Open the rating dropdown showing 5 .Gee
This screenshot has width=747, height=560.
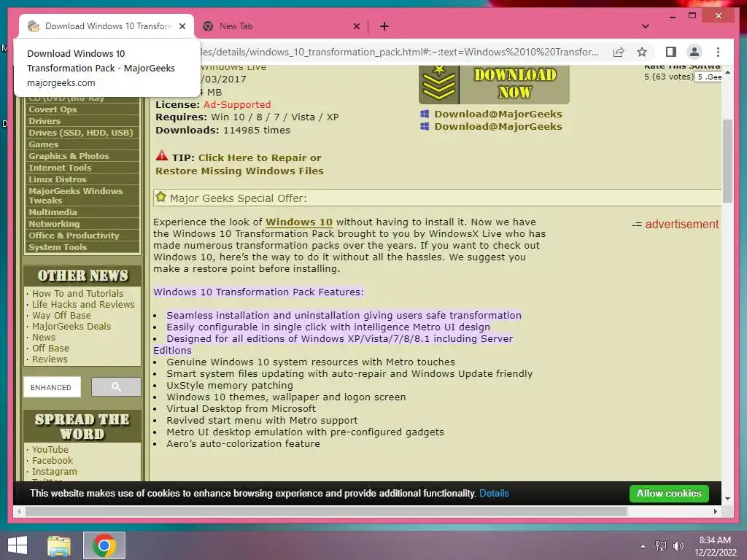(x=708, y=77)
